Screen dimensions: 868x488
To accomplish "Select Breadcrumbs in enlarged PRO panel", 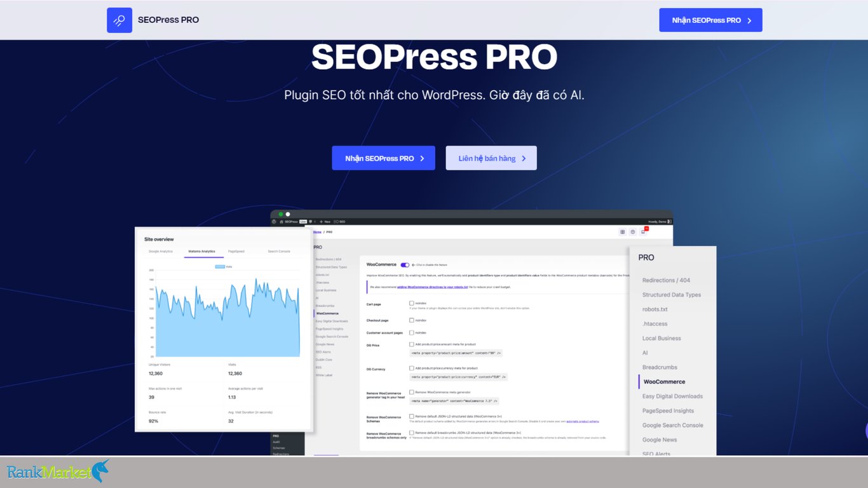I will coord(660,367).
